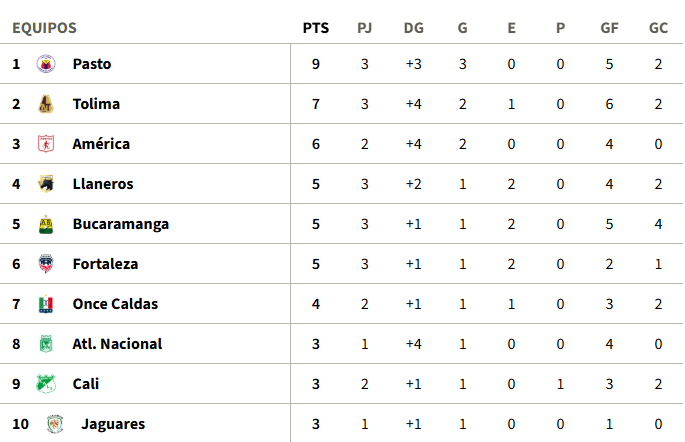Screen dimensions: 685x442
Task: Click the Llaneros team crest icon
Action: (x=44, y=184)
